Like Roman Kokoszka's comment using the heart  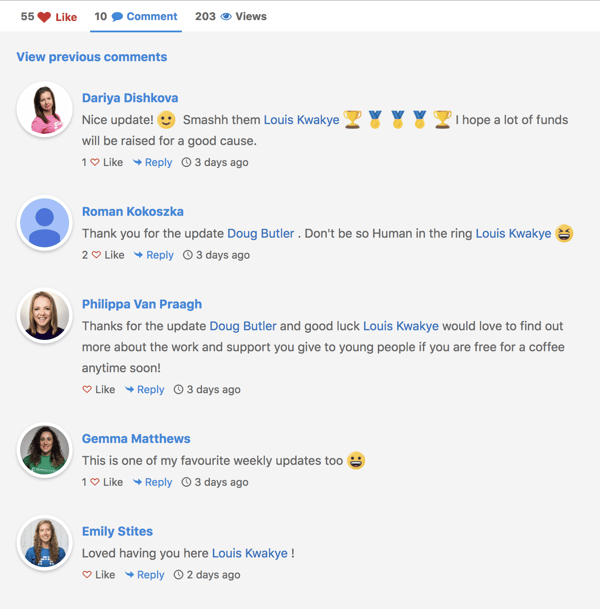pyautogui.click(x=96, y=255)
